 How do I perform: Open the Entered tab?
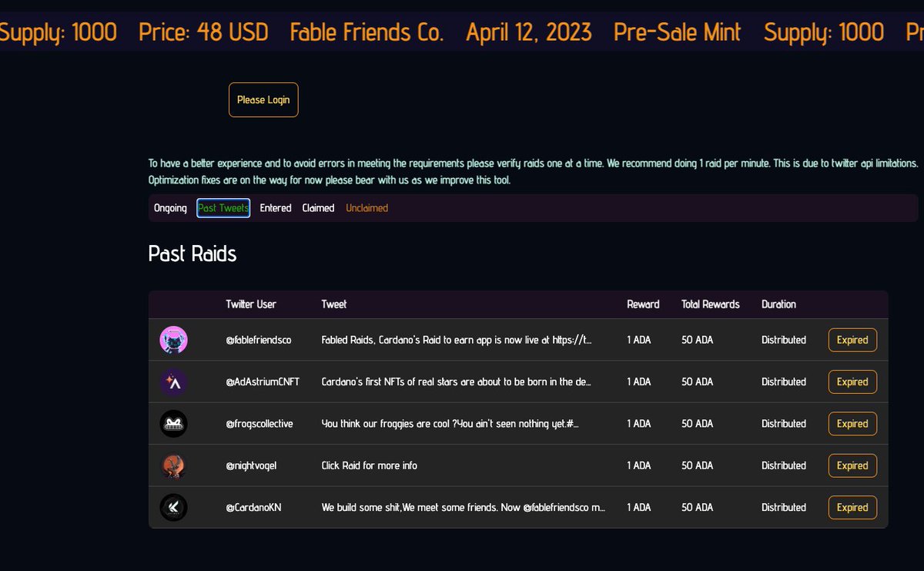click(276, 208)
